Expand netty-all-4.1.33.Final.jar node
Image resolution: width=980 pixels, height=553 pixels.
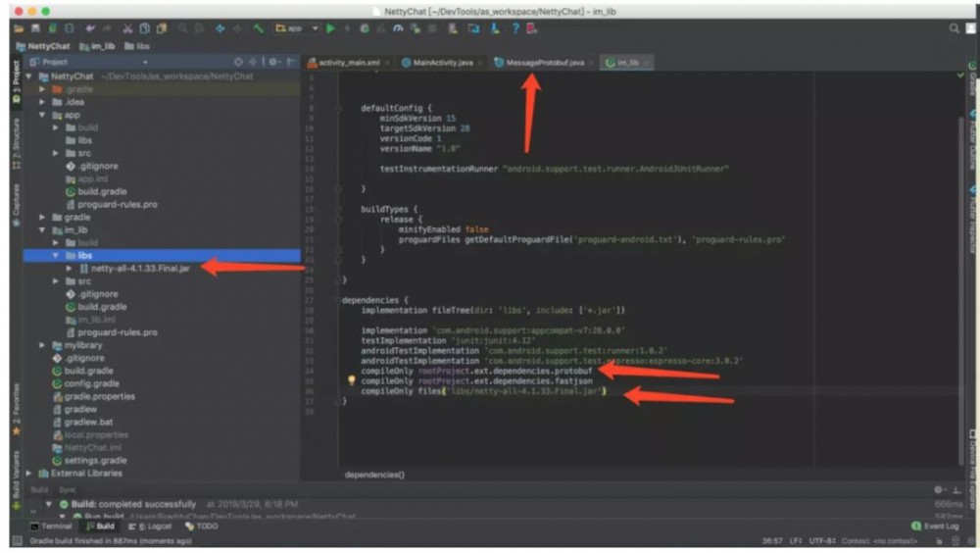pyautogui.click(x=69, y=269)
